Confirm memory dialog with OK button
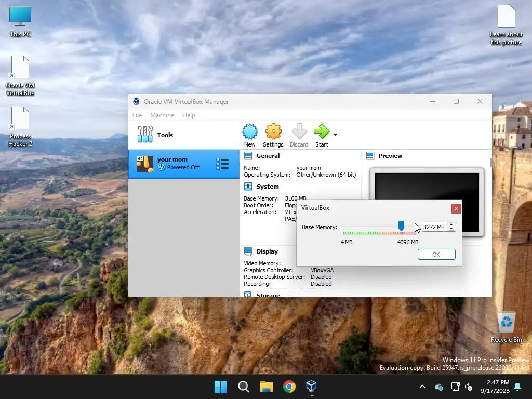532x399 pixels. 436,255
